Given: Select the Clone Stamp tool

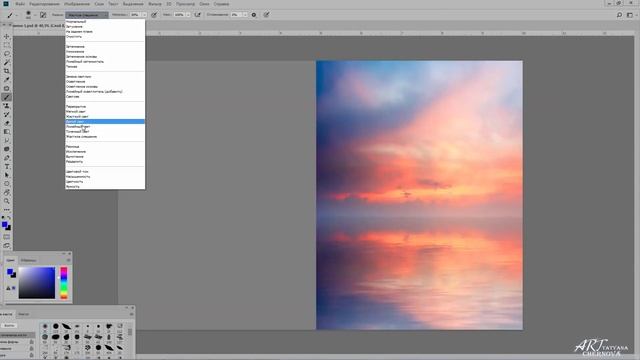Looking at the screenshot, I should click(7, 106).
